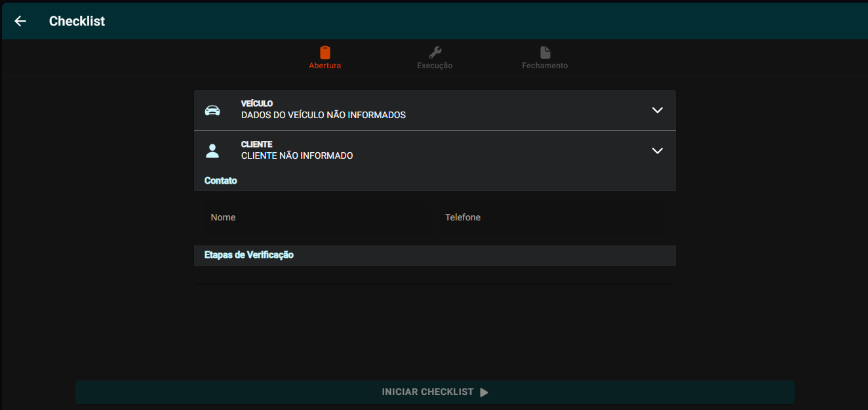Open the 'Cliente não informado' panel

pyautogui.click(x=297, y=155)
